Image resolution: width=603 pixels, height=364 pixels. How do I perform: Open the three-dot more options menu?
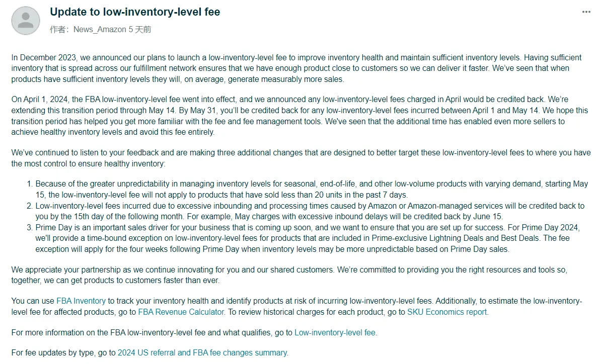586,12
